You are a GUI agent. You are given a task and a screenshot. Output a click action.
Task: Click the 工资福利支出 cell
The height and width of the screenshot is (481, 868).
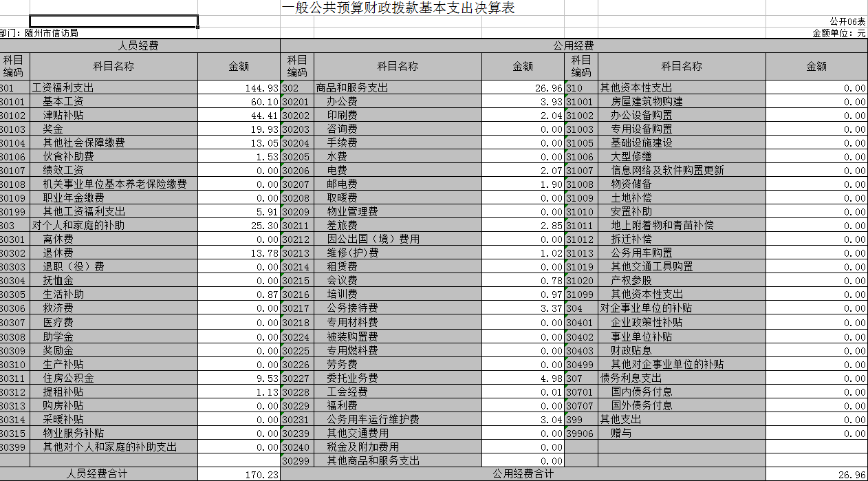(x=63, y=88)
